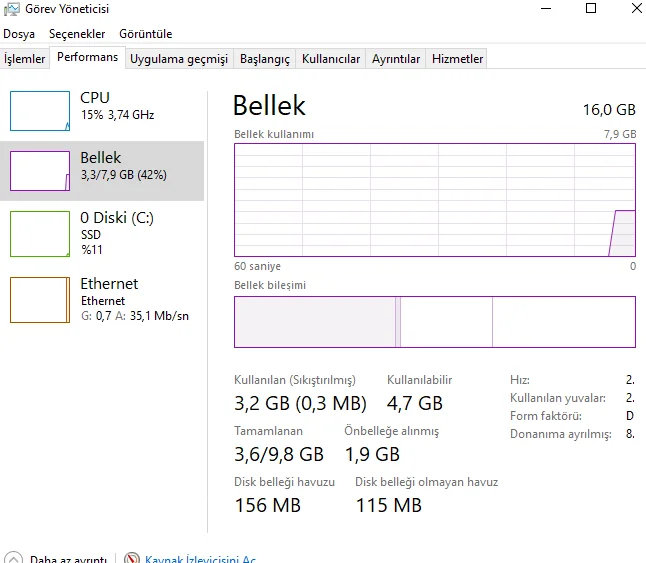Show the Ayrıntılar tab
The height and width of the screenshot is (563, 646).
[396, 59]
